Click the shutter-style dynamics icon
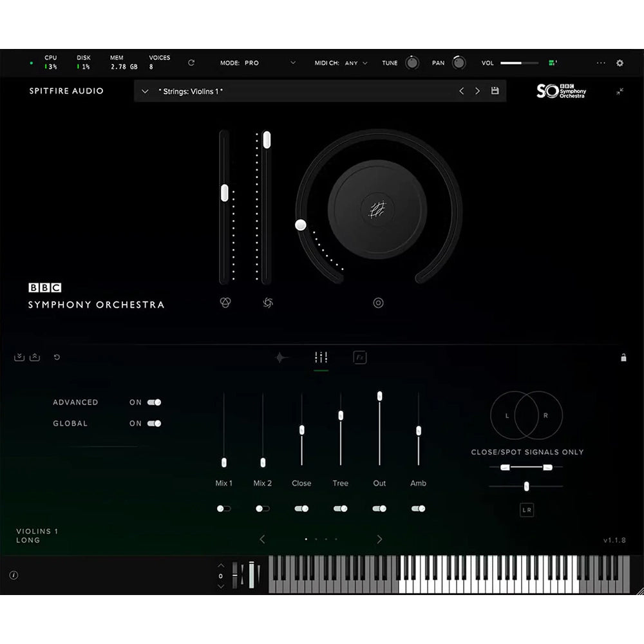 tap(267, 303)
